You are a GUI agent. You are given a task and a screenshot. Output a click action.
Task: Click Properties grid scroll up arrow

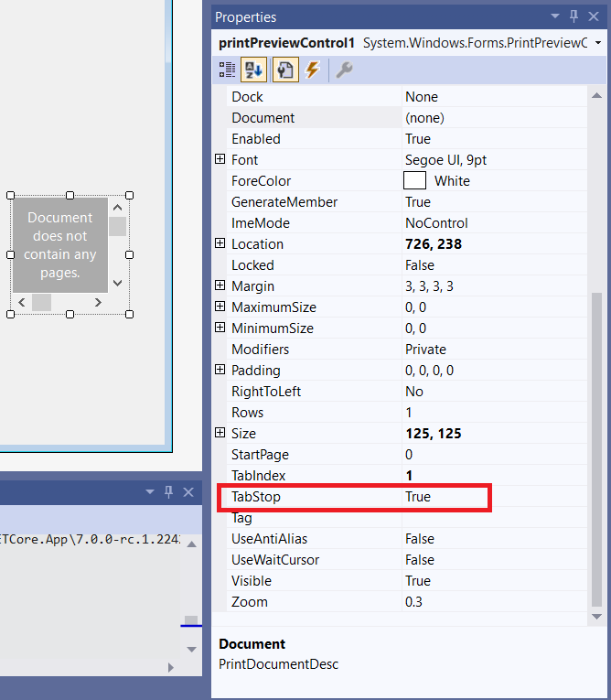click(596, 95)
